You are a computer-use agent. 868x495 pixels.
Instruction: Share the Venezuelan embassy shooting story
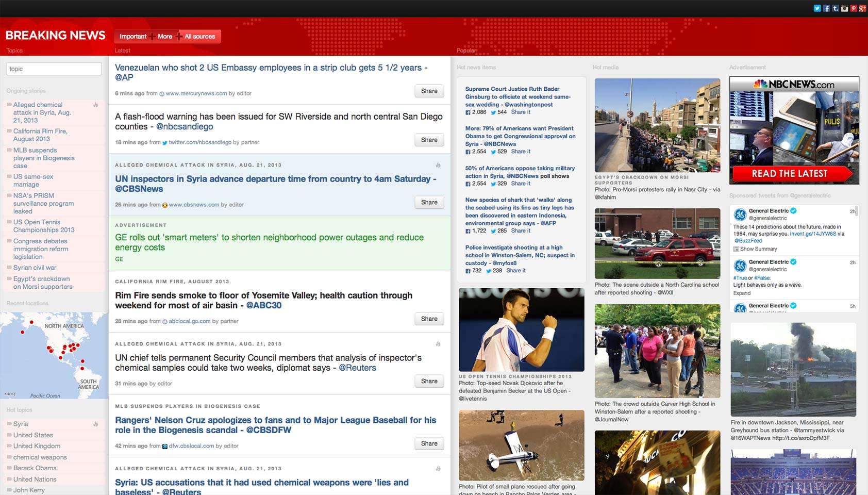coord(429,91)
